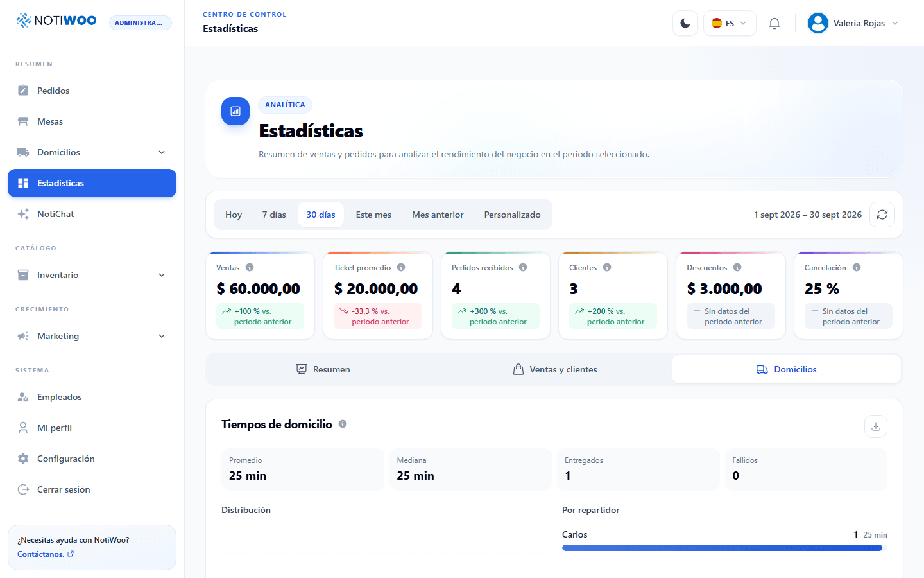Select the 30 días period filter
Screen dimensions: 924x578
point(321,215)
